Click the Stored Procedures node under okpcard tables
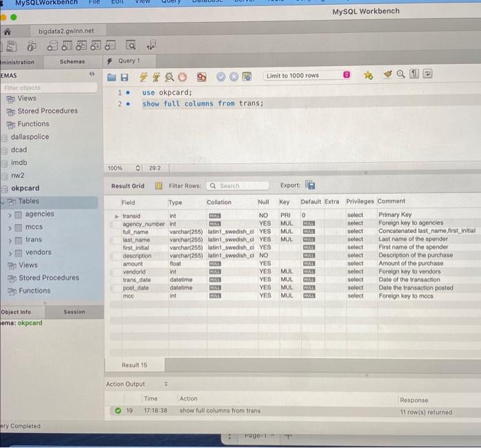The height and width of the screenshot is (448, 481). 49,278
